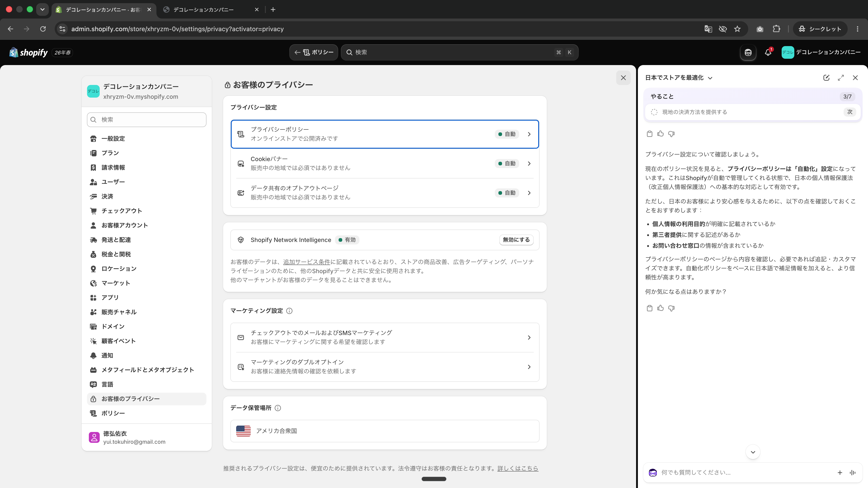Select 税金と関税 in settings sidebar
This screenshot has height=488, width=868.
click(x=146, y=254)
